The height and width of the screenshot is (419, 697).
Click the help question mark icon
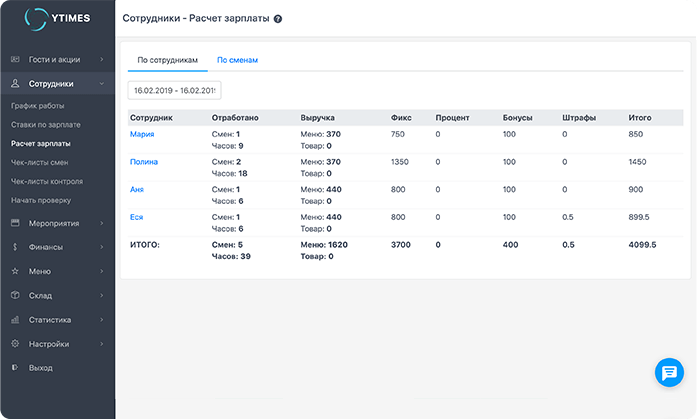pos(277,19)
